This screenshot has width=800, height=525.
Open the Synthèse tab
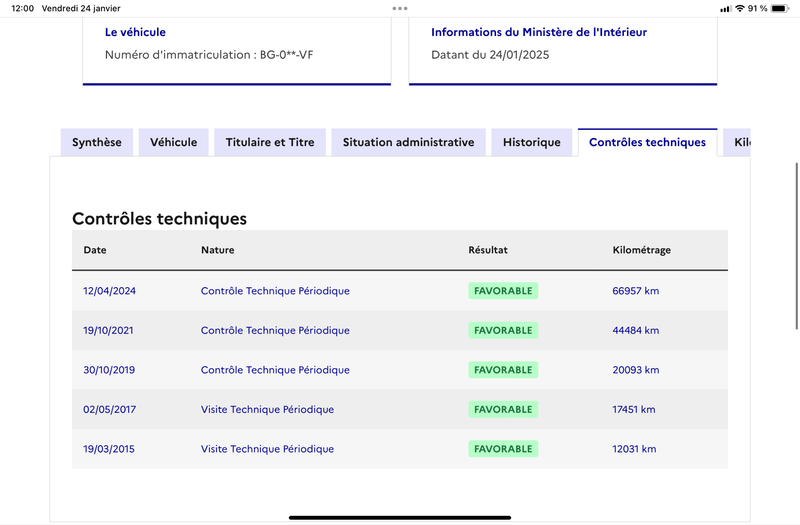tap(96, 142)
